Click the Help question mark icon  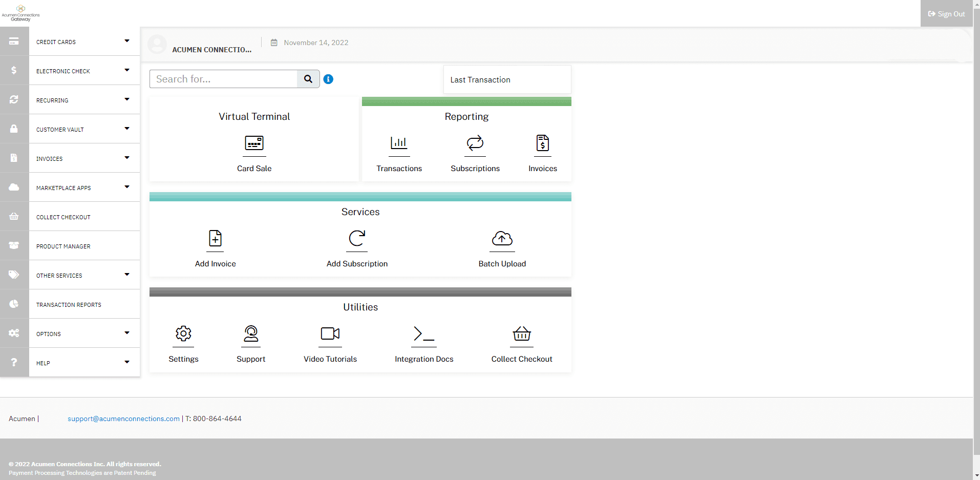14,362
